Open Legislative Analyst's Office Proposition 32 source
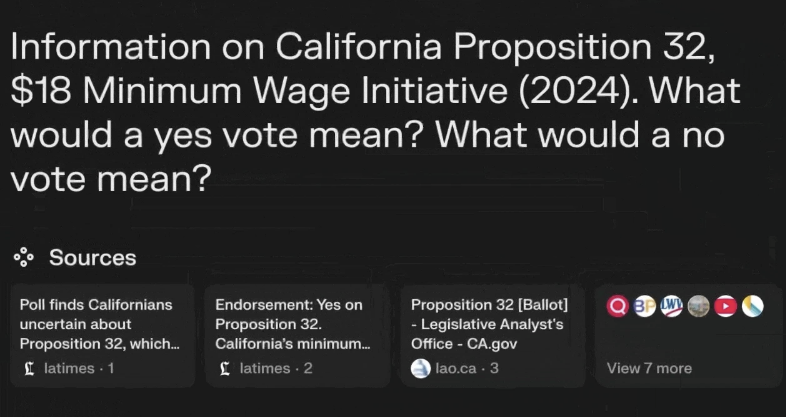 (490, 324)
